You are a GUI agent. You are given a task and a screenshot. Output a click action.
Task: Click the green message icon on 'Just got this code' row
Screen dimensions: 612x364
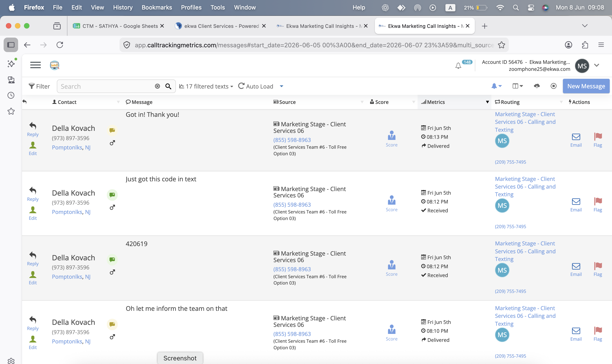click(x=112, y=195)
